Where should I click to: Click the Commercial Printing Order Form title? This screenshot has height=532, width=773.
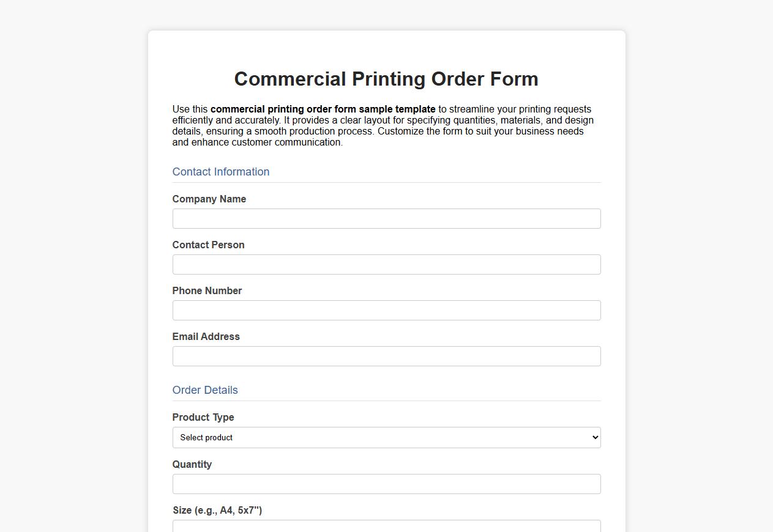coord(386,79)
